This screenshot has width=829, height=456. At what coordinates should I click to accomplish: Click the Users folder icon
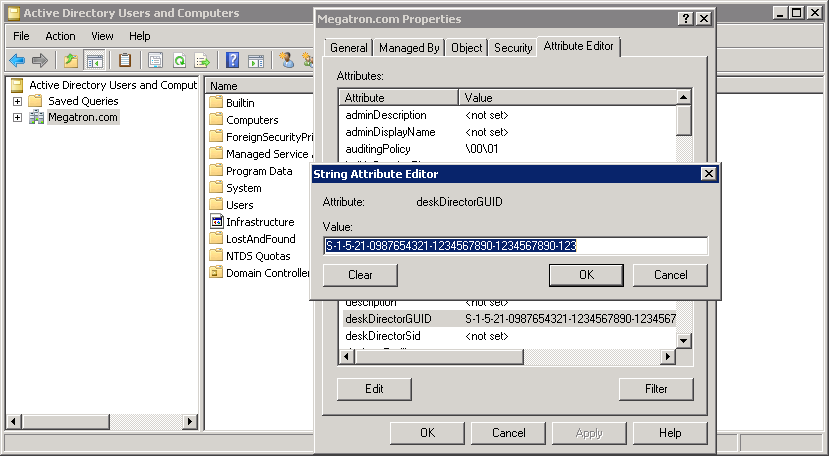click(216, 204)
